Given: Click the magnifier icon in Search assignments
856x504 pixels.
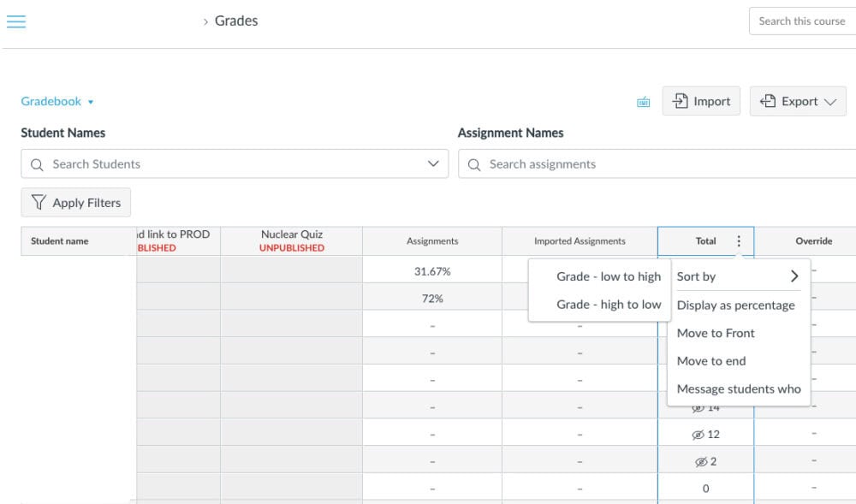Looking at the screenshot, I should pos(474,164).
